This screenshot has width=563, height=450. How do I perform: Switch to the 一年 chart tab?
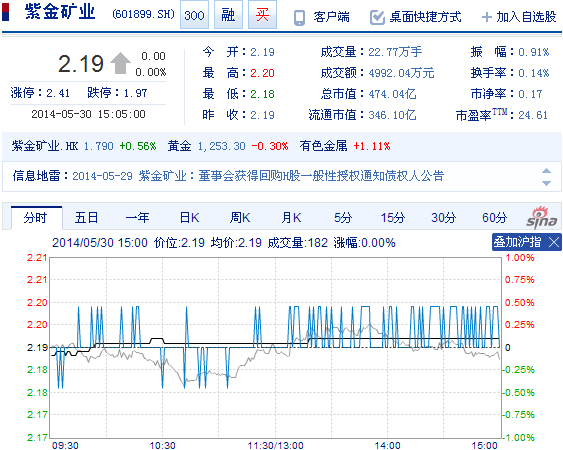pyautogui.click(x=138, y=218)
